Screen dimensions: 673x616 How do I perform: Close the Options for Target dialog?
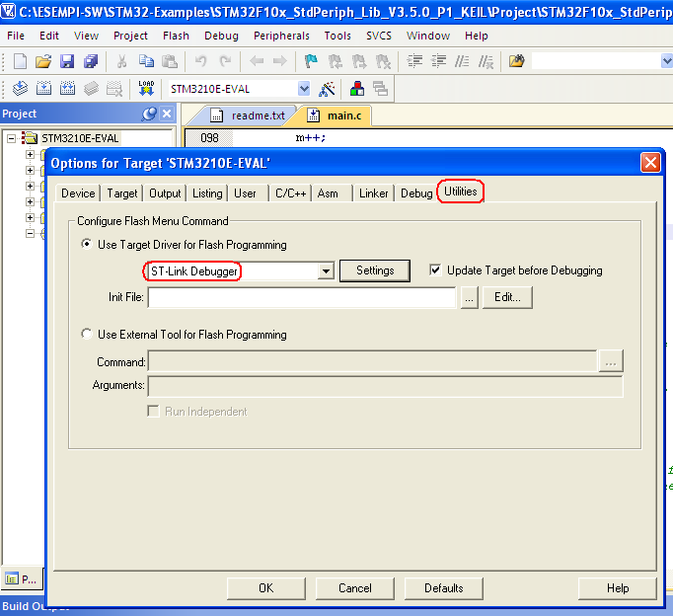(650, 163)
